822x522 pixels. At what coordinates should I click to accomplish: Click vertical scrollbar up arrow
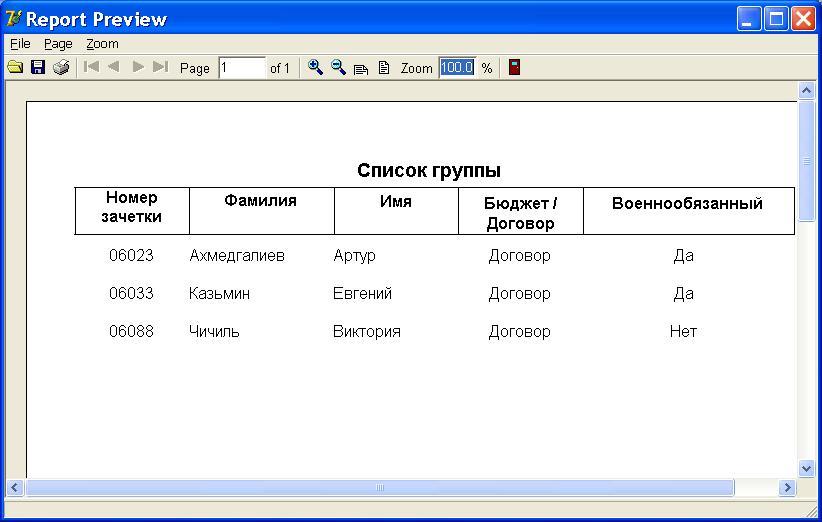click(806, 91)
